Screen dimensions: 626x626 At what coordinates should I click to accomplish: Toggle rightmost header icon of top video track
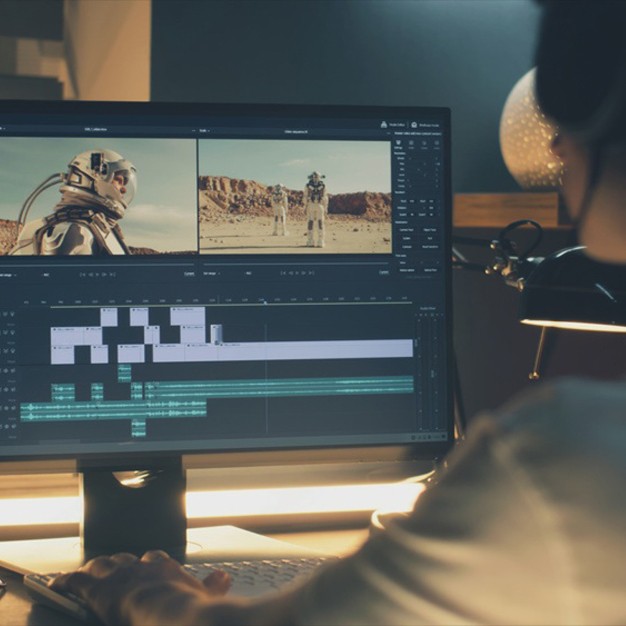coord(13,314)
